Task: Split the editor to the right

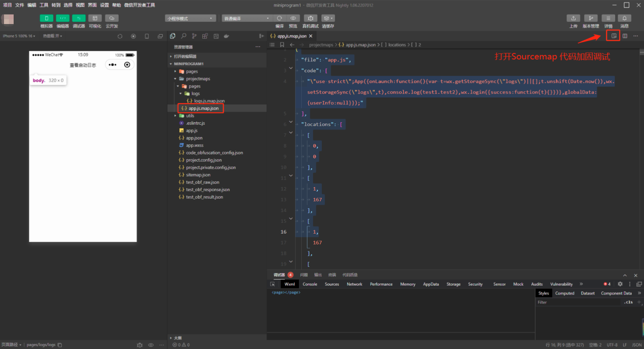Action: click(625, 36)
